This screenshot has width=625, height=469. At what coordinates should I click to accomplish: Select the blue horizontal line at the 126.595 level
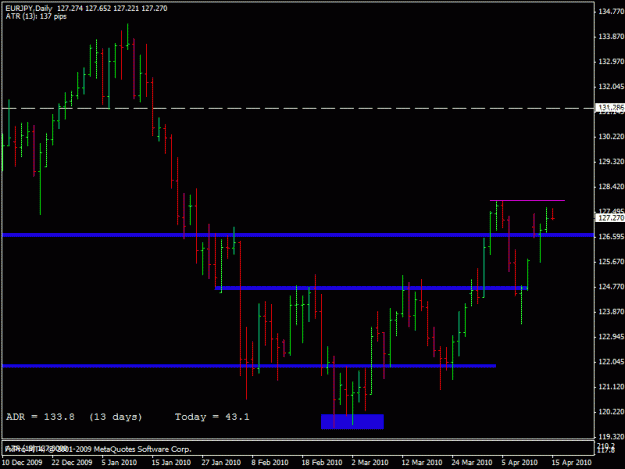tap(298, 235)
